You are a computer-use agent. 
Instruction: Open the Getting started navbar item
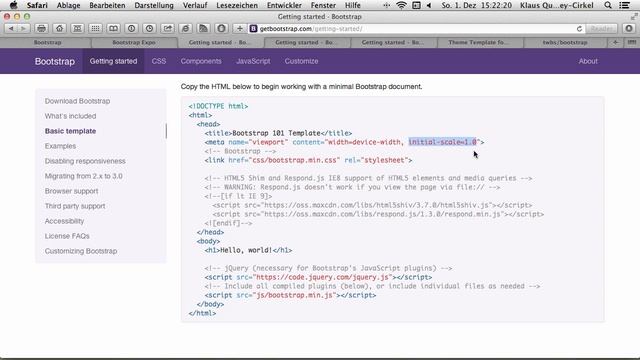(113, 61)
